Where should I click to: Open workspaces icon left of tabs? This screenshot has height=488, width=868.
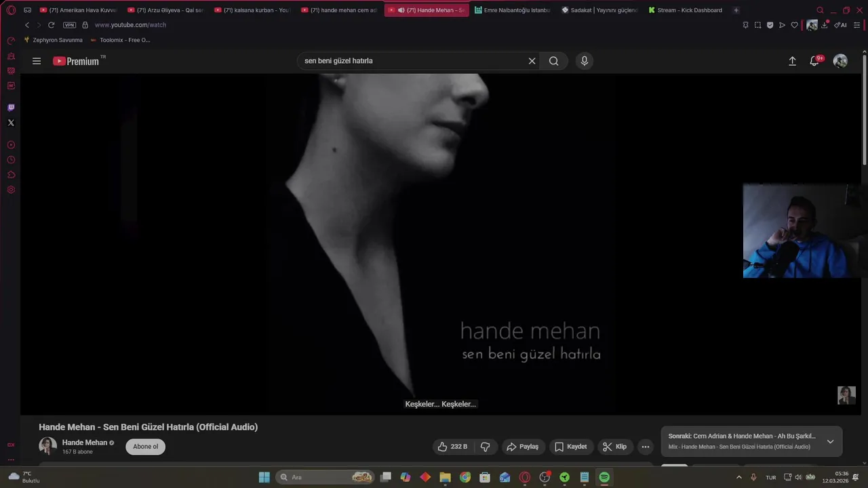pos(27,10)
